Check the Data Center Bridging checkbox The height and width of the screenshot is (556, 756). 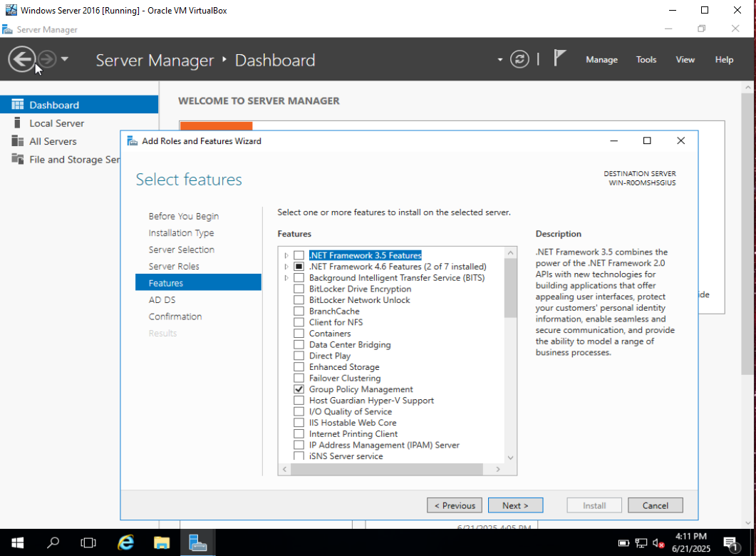point(299,344)
